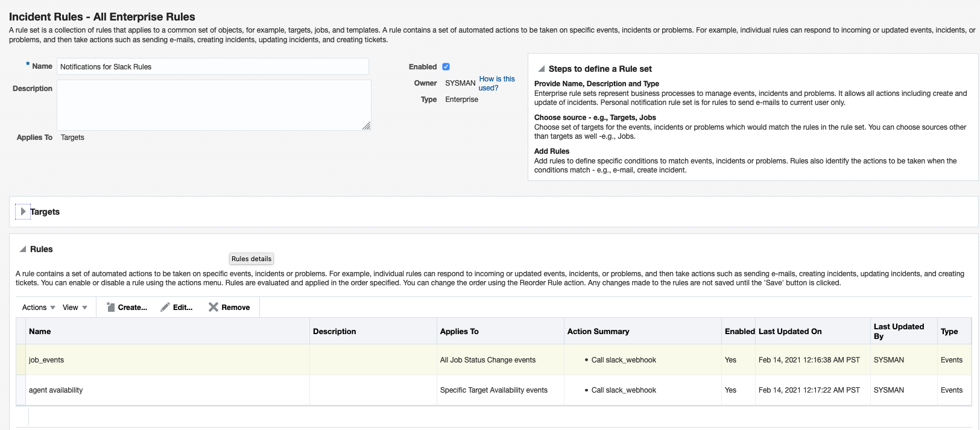
Task: Sort by the Name column header
Action: 40,331
